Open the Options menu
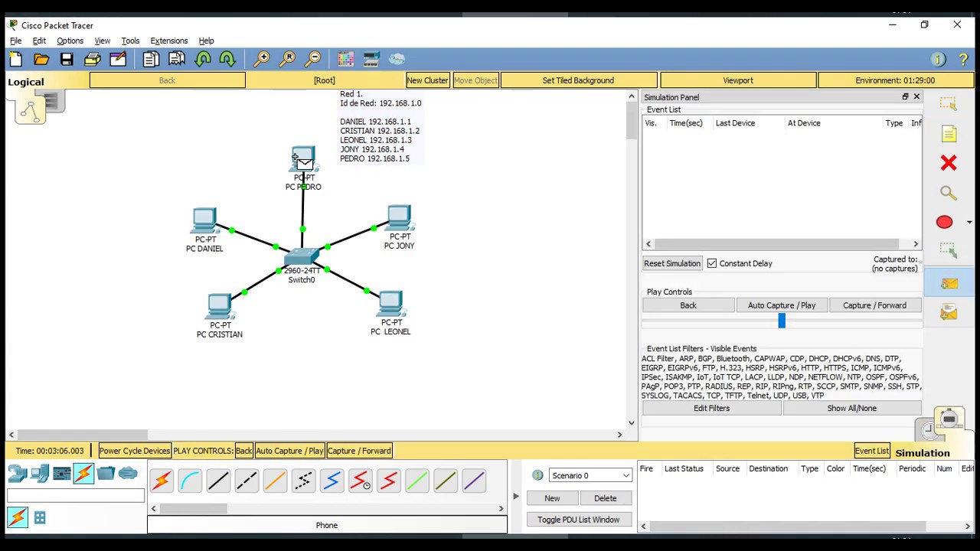This screenshot has width=980, height=551. coord(70,41)
